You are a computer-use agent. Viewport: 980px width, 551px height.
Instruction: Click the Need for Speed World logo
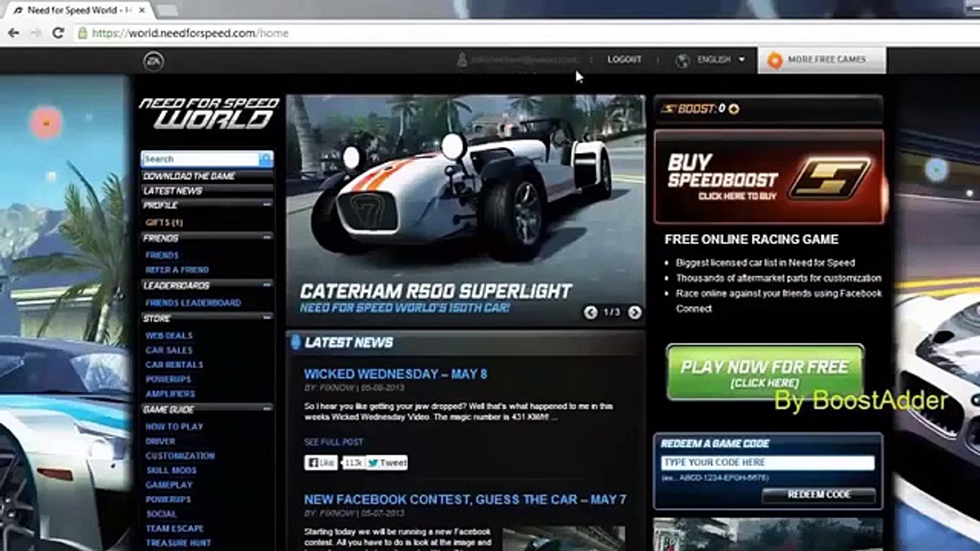click(207, 113)
